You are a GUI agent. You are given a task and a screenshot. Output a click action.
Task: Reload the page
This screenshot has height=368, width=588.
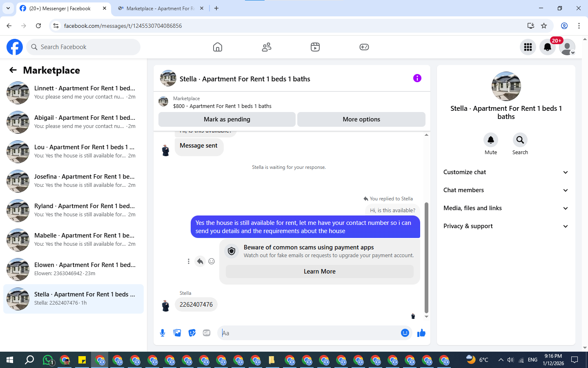[38, 26]
